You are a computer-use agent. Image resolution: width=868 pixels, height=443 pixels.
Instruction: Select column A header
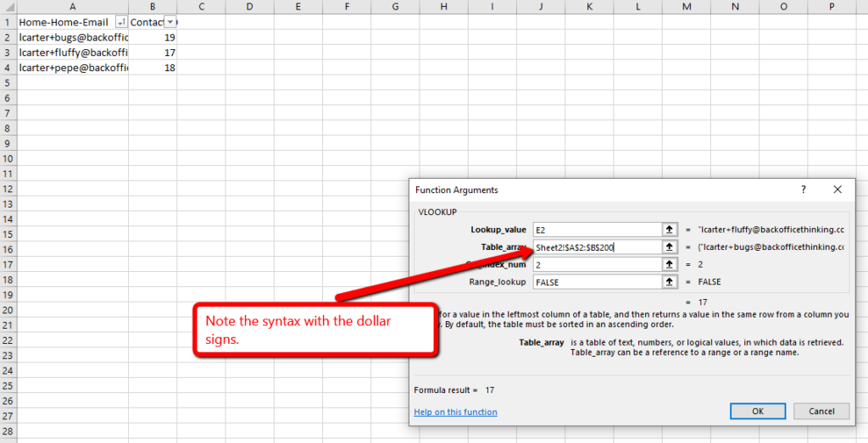click(73, 7)
